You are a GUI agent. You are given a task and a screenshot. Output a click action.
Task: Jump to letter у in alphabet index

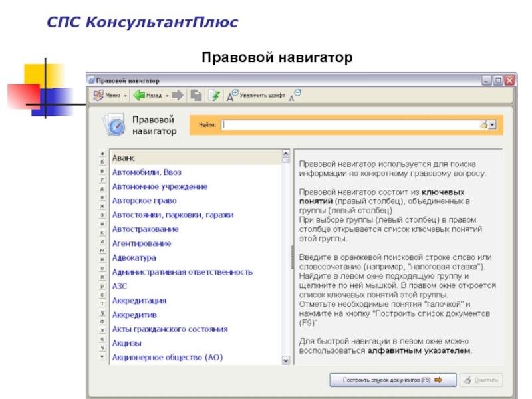point(102,313)
